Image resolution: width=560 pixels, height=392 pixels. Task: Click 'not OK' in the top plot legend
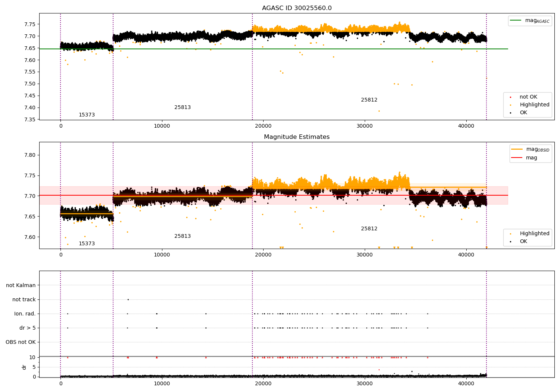pyautogui.click(x=528, y=97)
